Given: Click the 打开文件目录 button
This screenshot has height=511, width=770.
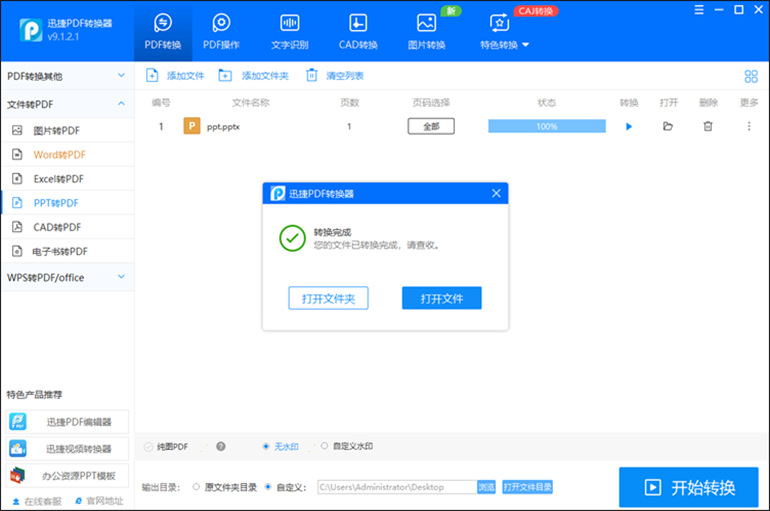Looking at the screenshot, I should pyautogui.click(x=527, y=487).
